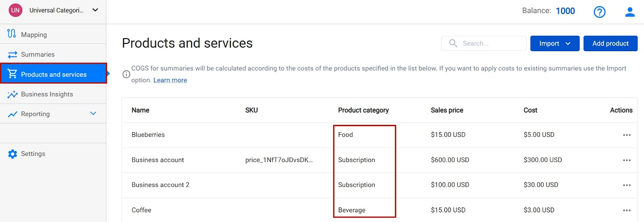
Task: Click the magnifier icon in the search box
Action: pos(453,43)
